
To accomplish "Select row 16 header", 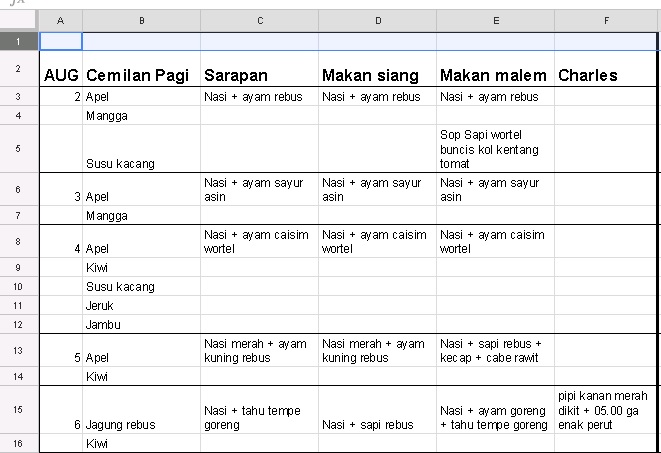I will pyautogui.click(x=19, y=443).
